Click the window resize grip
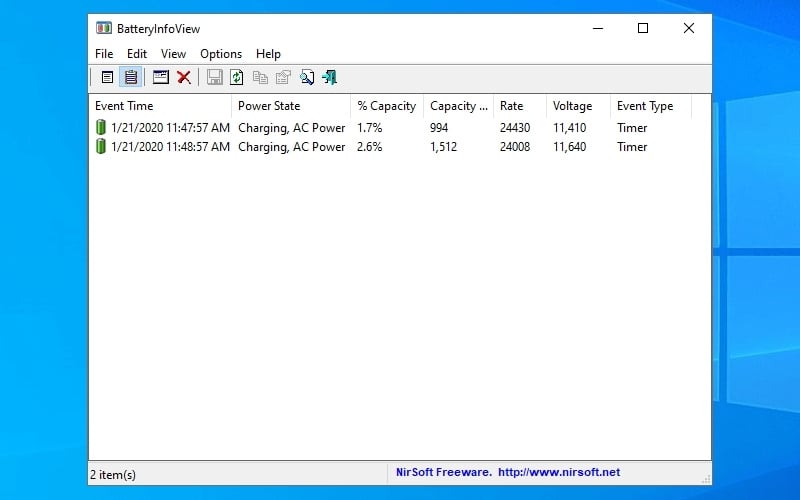The height and width of the screenshot is (500, 800). tap(706, 479)
